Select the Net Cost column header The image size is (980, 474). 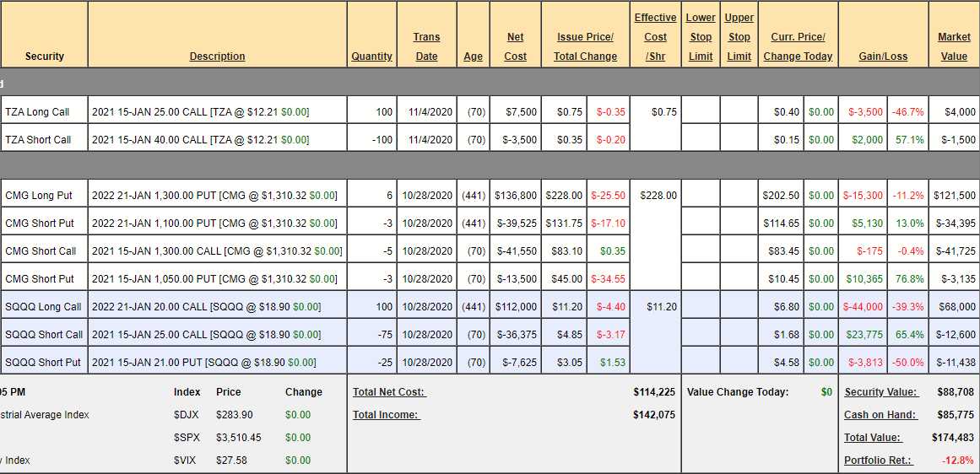click(x=515, y=46)
